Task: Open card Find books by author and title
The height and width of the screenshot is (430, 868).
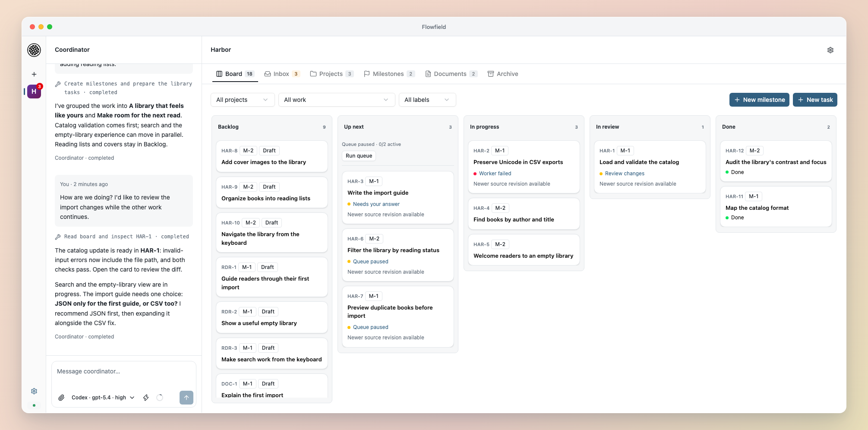Action: point(524,214)
